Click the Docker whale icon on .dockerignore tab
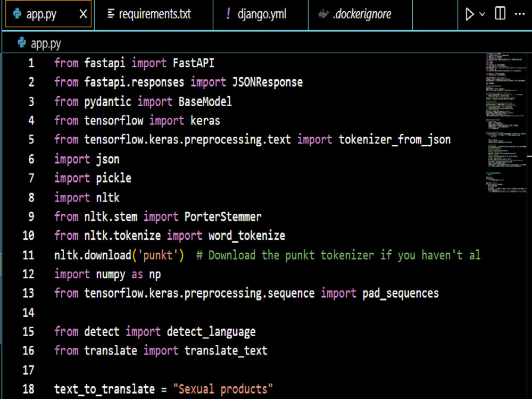532x399 pixels. (x=324, y=14)
